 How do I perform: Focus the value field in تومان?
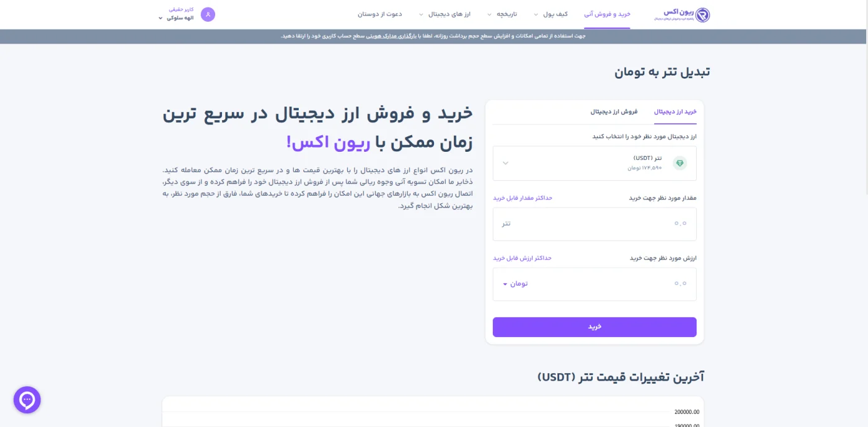[x=595, y=284]
